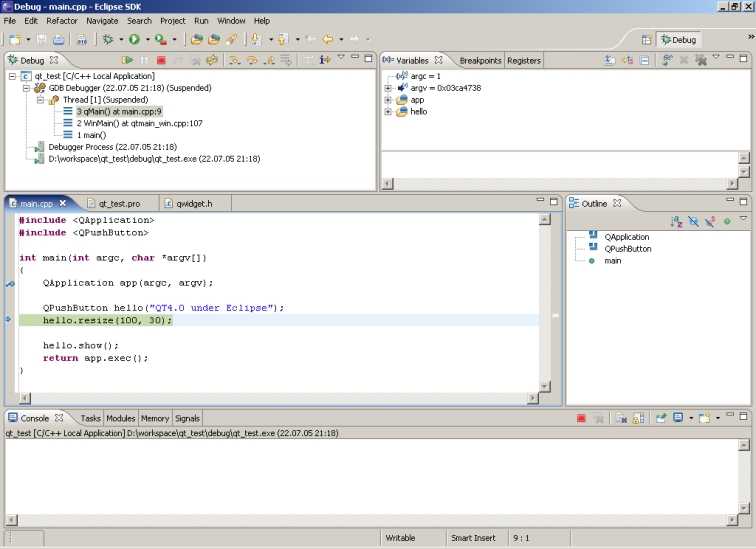The height and width of the screenshot is (549, 756).
Task: Click the External Tools icon in main toolbar
Action: [161, 39]
